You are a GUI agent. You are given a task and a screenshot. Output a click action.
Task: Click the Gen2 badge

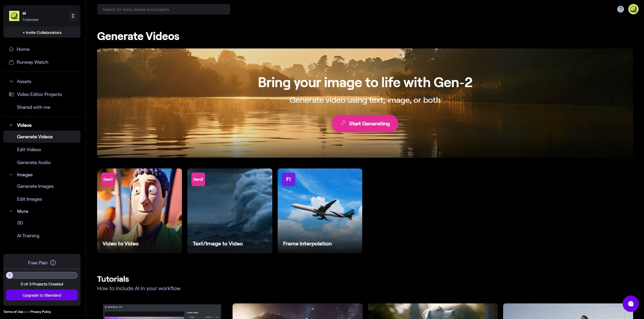pyautogui.click(x=198, y=179)
